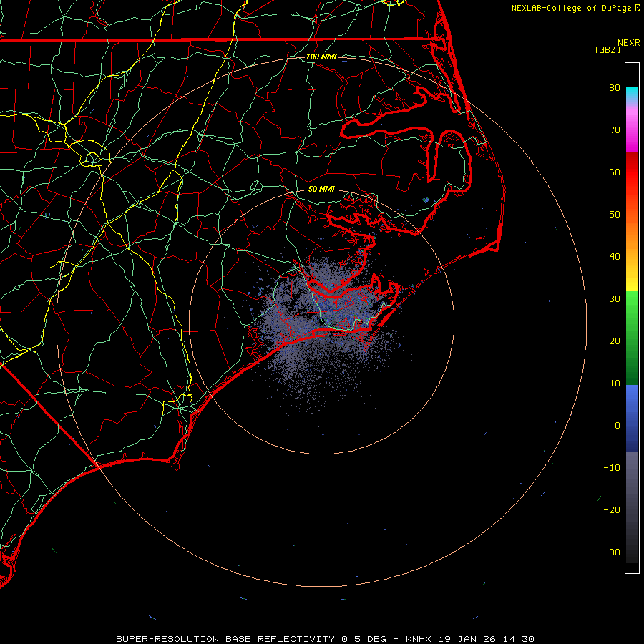Click the 60 value on the dBZ scale
The height and width of the screenshot is (644, 644).
(615, 172)
